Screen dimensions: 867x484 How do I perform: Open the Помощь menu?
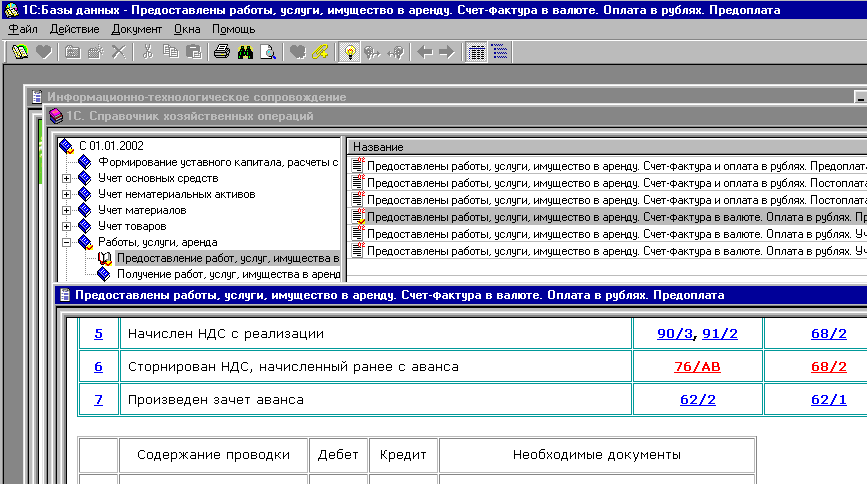point(233,29)
